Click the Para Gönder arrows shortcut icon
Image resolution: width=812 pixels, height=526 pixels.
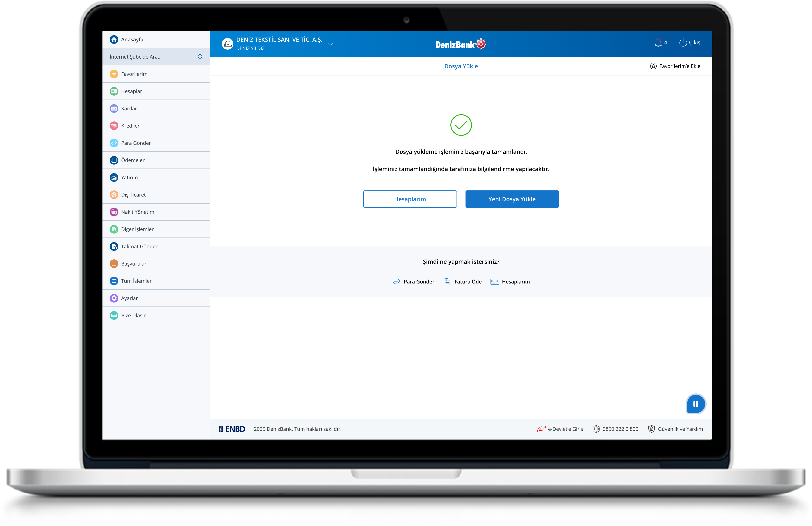pos(396,282)
